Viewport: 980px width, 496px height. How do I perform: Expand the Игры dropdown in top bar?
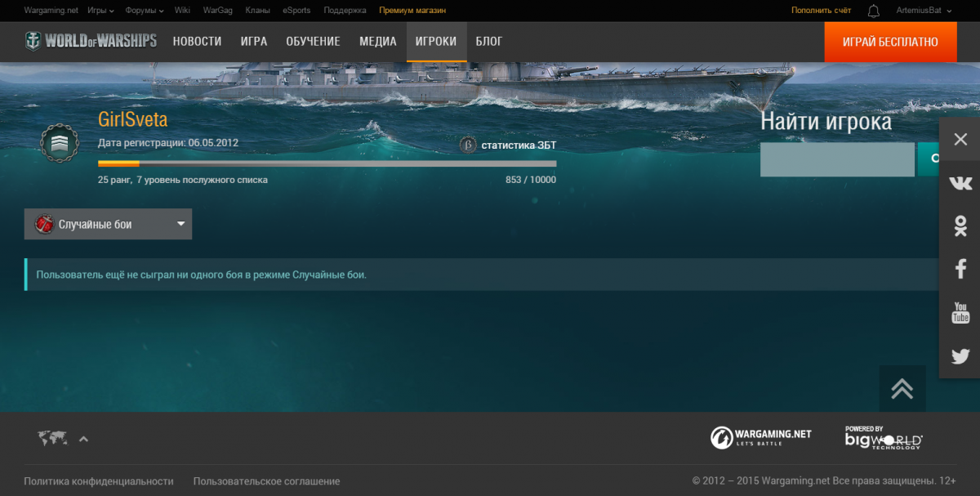click(x=100, y=11)
